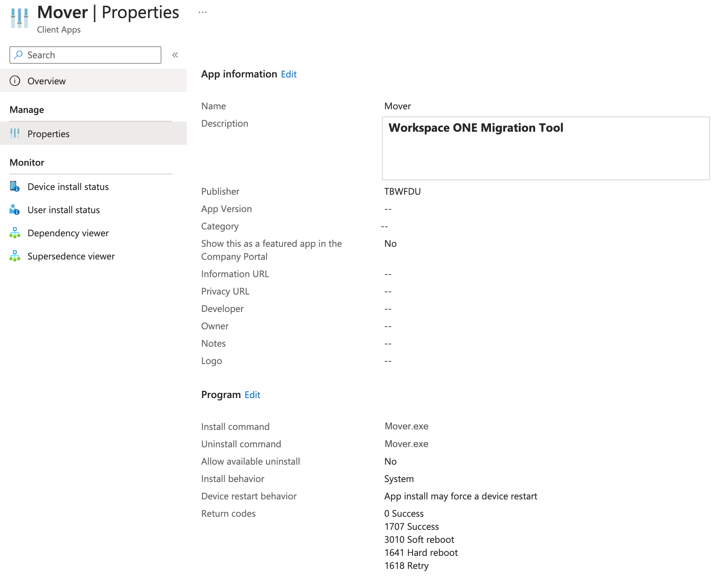The image size is (728, 579).
Task: Click the magnifier icon in Search box
Action: pos(18,55)
